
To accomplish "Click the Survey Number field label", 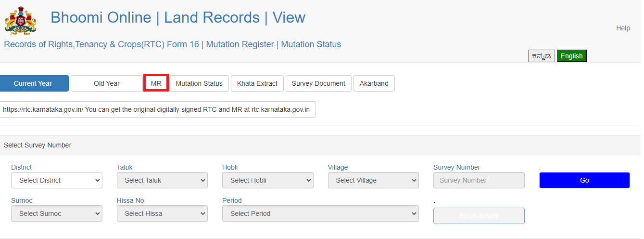I will tap(457, 167).
